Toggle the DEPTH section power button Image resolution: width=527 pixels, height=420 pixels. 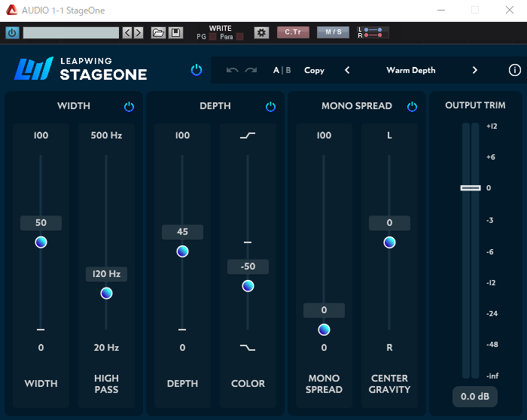tap(270, 107)
